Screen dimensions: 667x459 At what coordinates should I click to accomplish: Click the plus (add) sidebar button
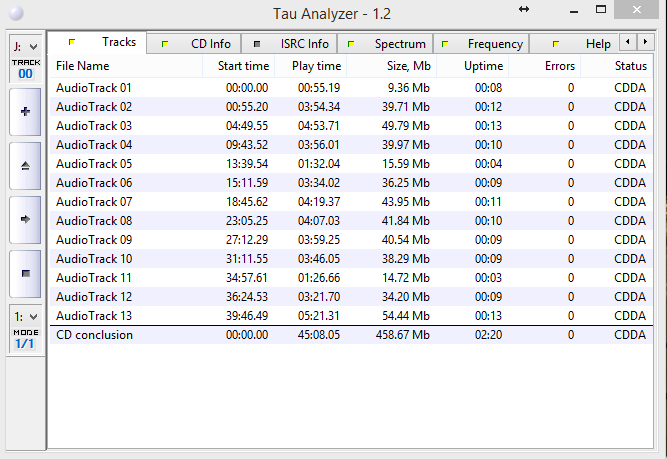point(26,112)
